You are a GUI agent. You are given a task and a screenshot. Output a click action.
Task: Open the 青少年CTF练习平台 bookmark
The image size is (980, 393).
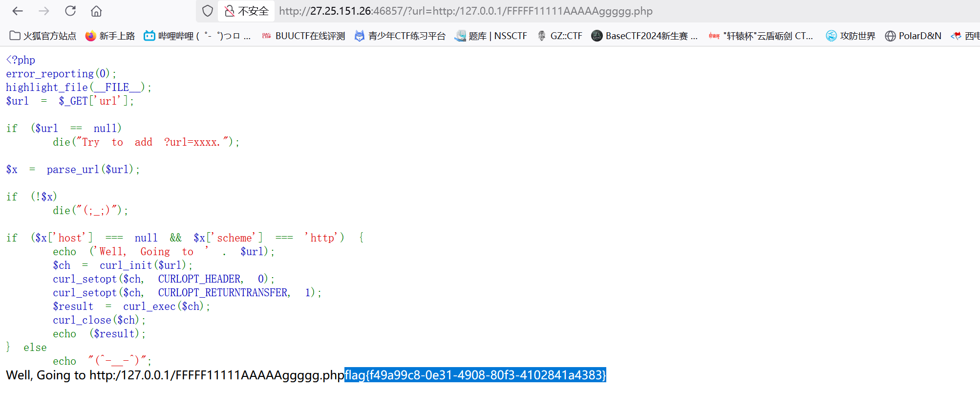pos(400,36)
